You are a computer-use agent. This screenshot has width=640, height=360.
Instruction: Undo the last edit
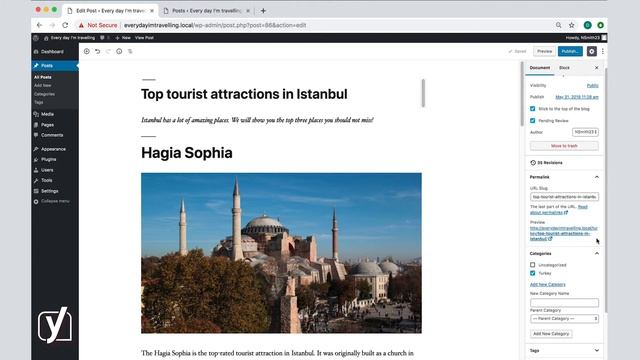click(98, 51)
